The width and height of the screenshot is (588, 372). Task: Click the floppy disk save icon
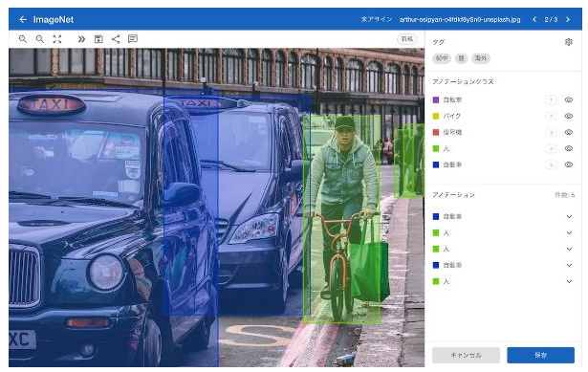(98, 39)
